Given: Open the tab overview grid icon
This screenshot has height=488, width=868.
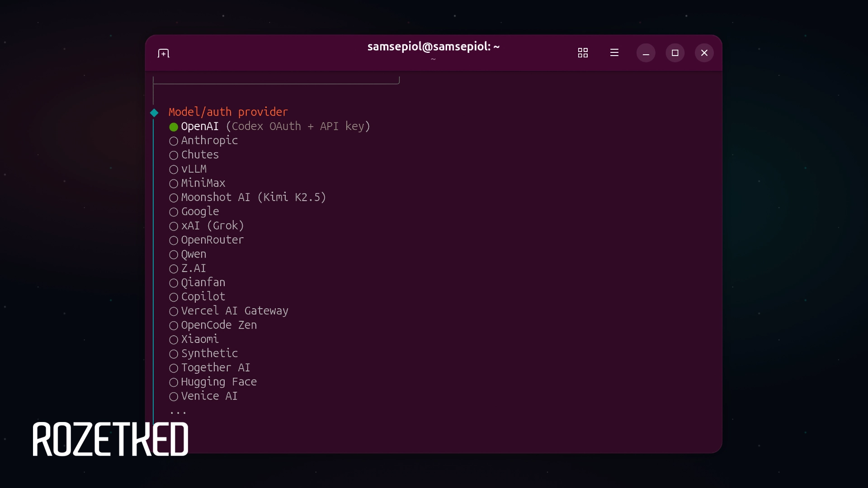Looking at the screenshot, I should click(x=583, y=53).
